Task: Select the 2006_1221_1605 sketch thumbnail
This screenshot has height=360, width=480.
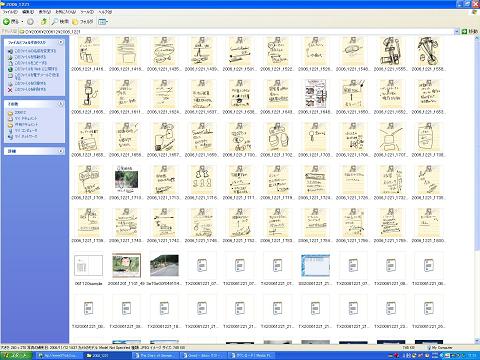Action: pyautogui.click(x=88, y=93)
